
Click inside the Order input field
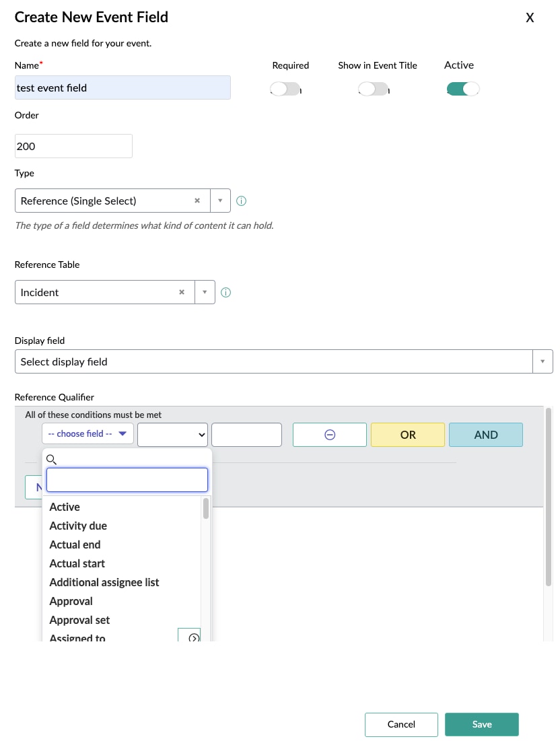[73, 145]
